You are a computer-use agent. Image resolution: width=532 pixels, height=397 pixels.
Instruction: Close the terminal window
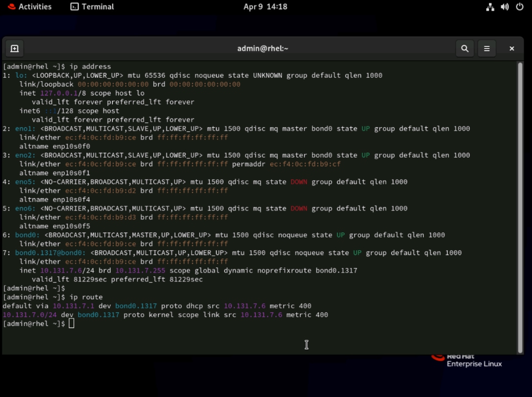(x=511, y=48)
